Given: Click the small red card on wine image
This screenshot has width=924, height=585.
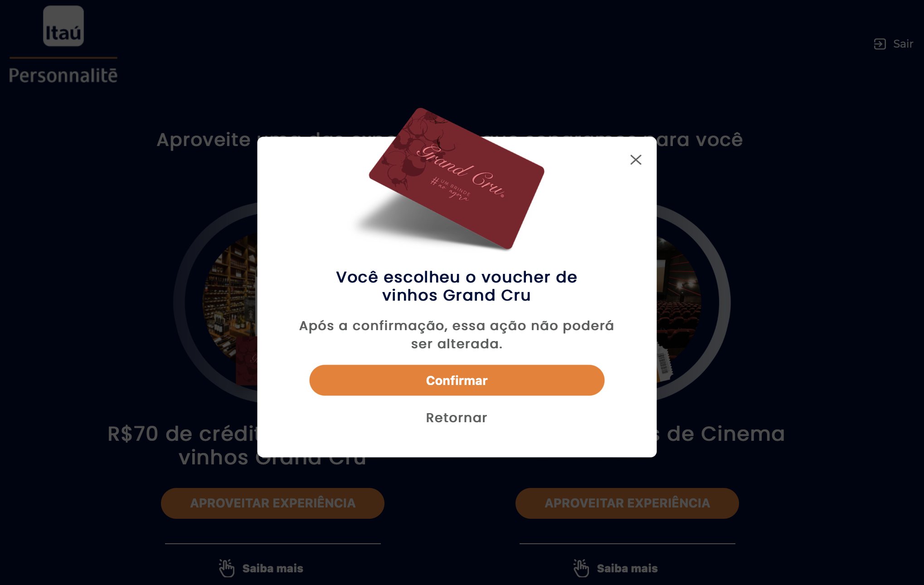Looking at the screenshot, I should click(x=247, y=361).
